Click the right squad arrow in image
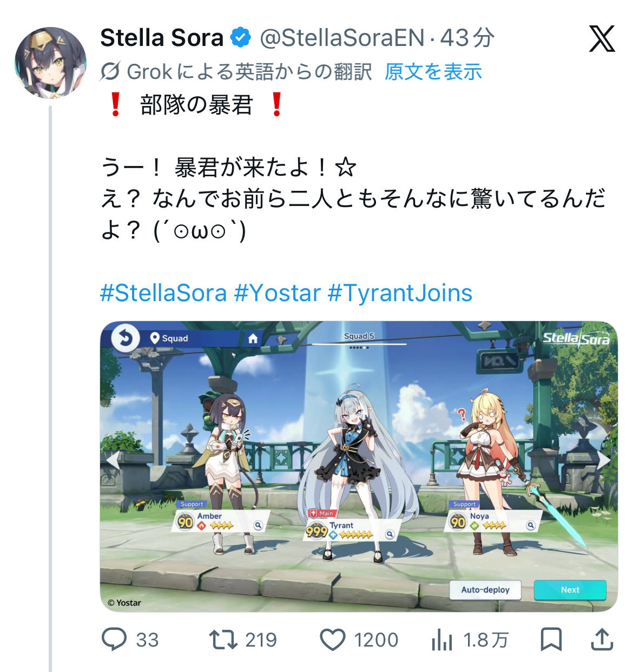 (604, 460)
